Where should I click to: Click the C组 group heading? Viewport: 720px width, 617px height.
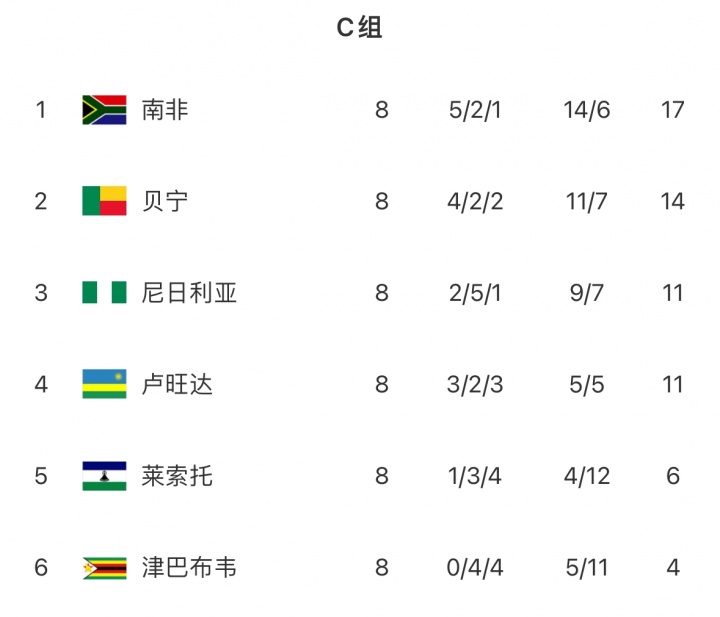pos(359,28)
